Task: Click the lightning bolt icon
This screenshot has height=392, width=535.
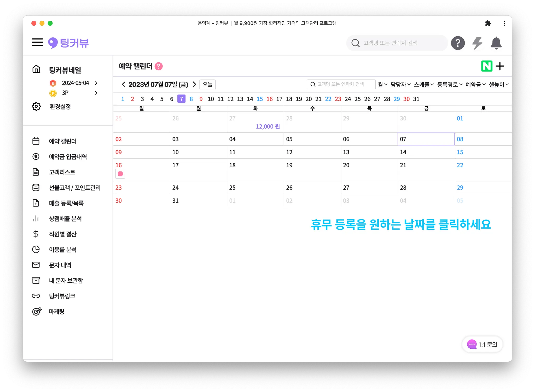Action: pos(477,43)
